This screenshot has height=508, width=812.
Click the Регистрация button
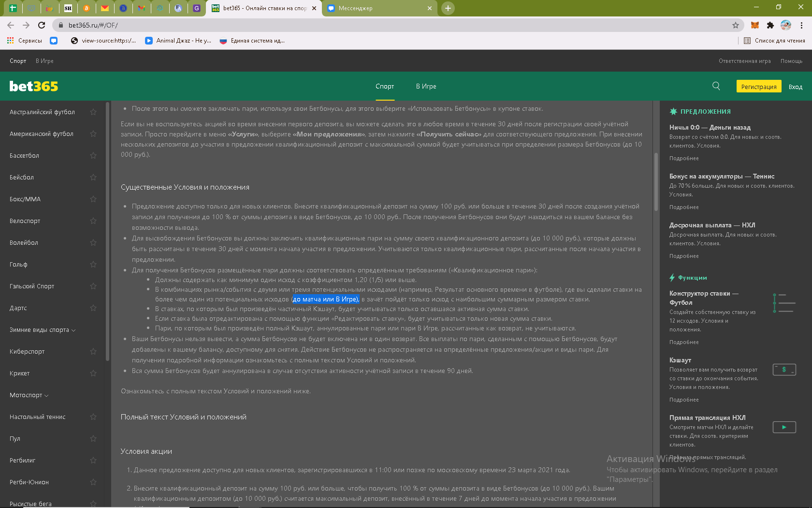click(x=759, y=86)
